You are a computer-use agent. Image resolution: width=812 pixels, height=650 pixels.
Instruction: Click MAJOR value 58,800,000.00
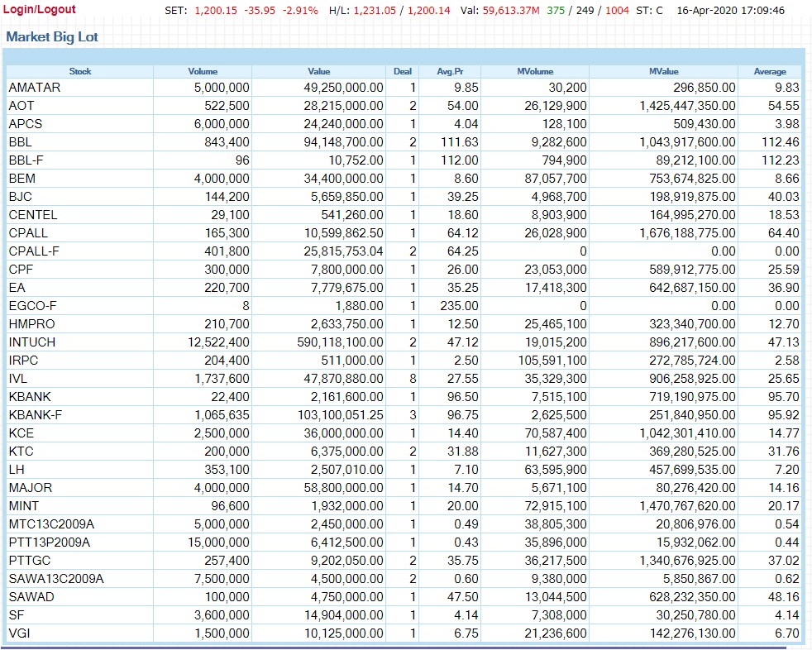(343, 488)
